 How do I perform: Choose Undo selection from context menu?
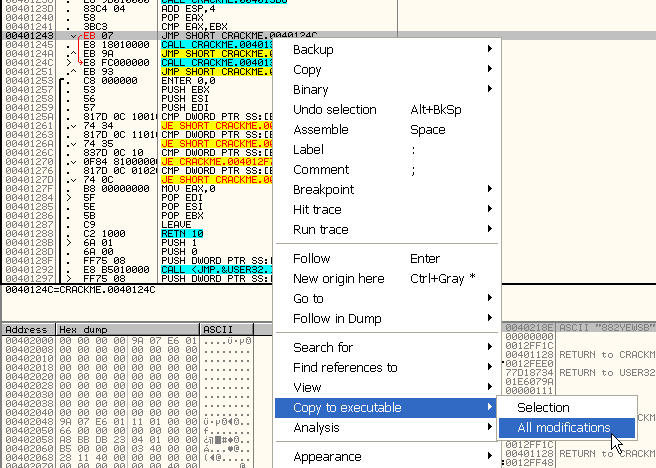tap(335, 110)
